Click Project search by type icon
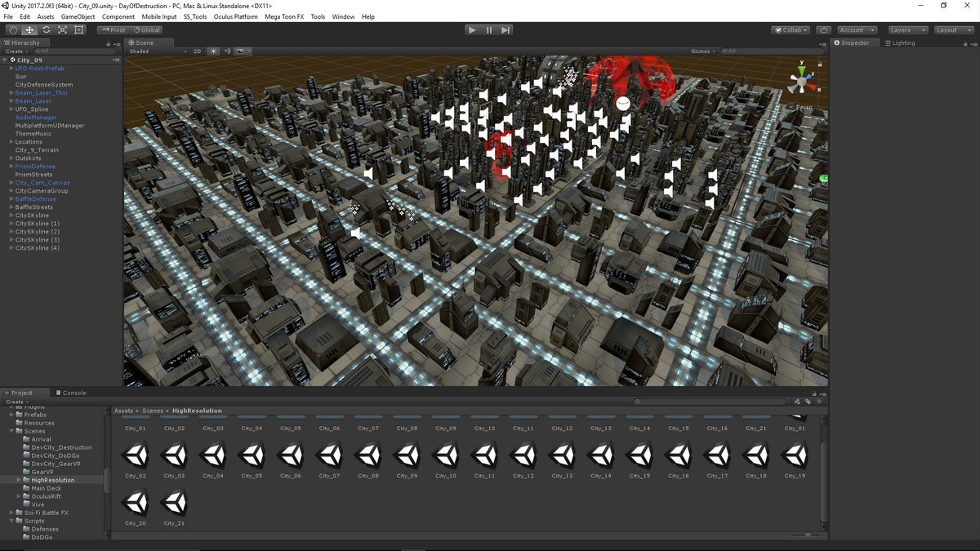Screen dimensions: 980x551 [798, 402]
